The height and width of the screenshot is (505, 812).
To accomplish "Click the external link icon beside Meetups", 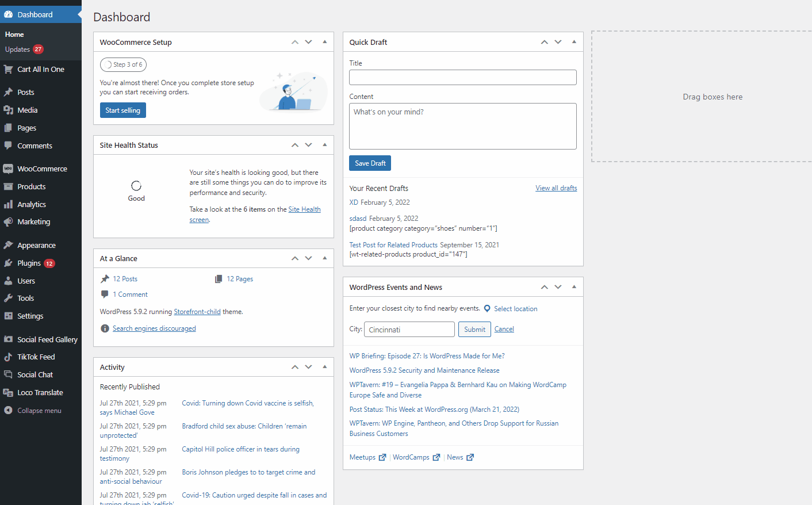I will [x=382, y=457].
